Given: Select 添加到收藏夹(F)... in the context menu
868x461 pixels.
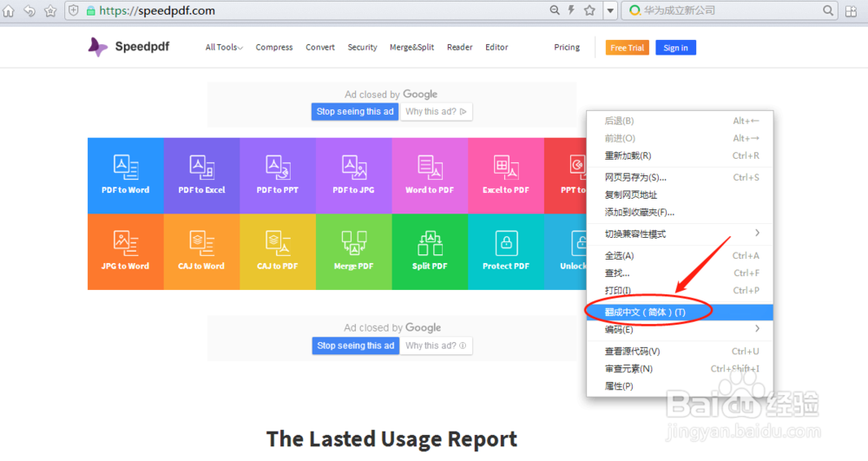Looking at the screenshot, I should click(680, 212).
